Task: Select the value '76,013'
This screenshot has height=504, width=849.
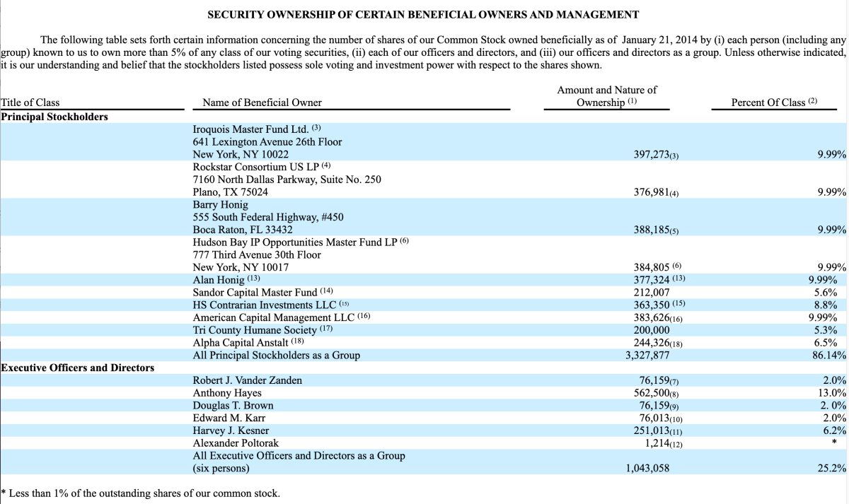Action: [x=654, y=418]
